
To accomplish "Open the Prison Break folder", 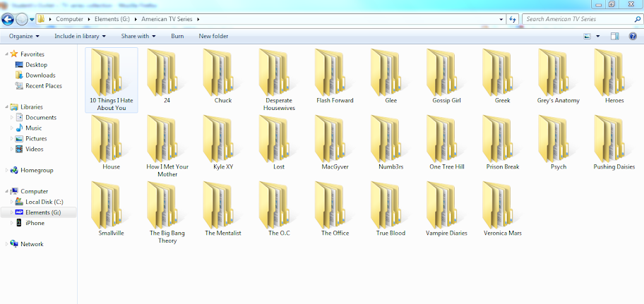I will pos(502,142).
